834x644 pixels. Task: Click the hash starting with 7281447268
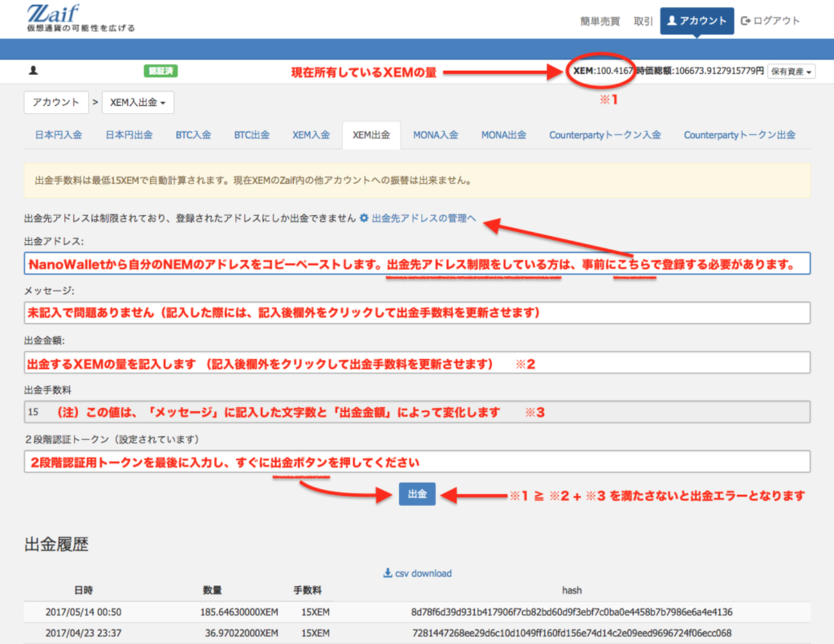(x=572, y=632)
